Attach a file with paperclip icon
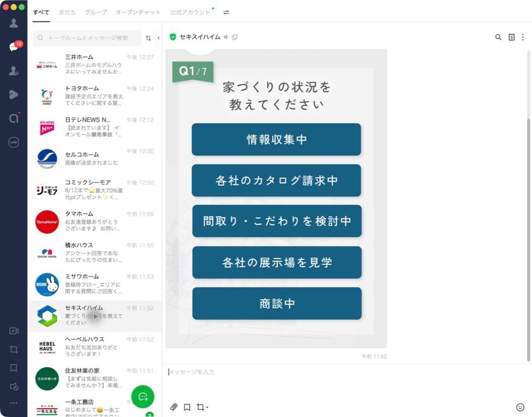The width and height of the screenshot is (532, 417). (174, 407)
